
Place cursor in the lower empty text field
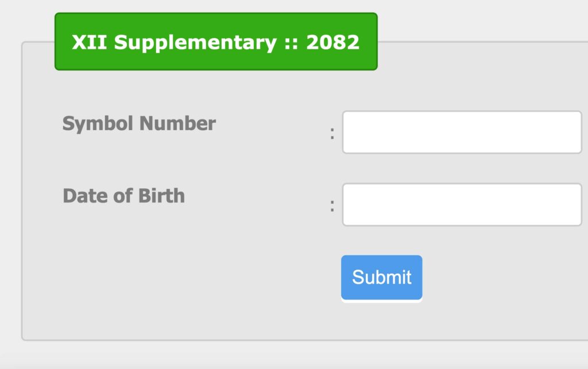[x=461, y=204]
